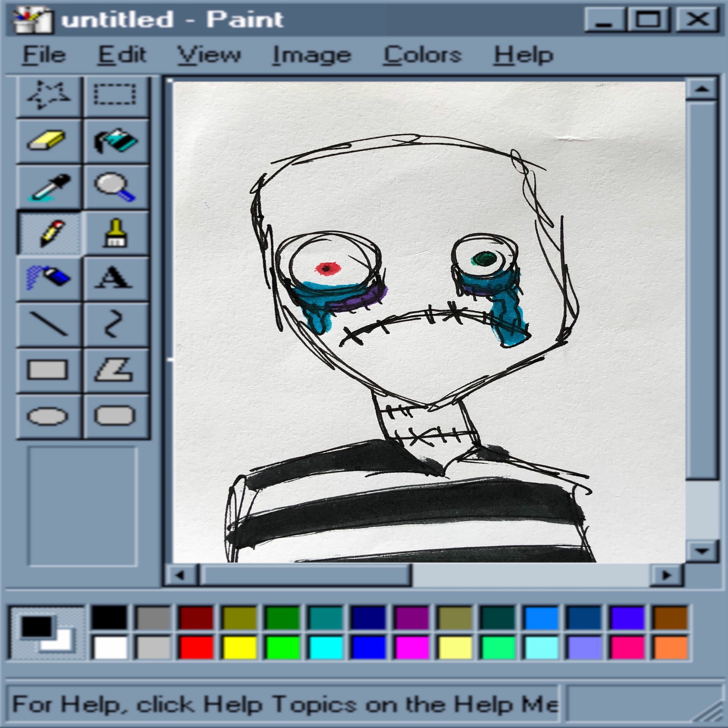Select the orange color swatch
The height and width of the screenshot is (728, 728).
click(x=671, y=647)
